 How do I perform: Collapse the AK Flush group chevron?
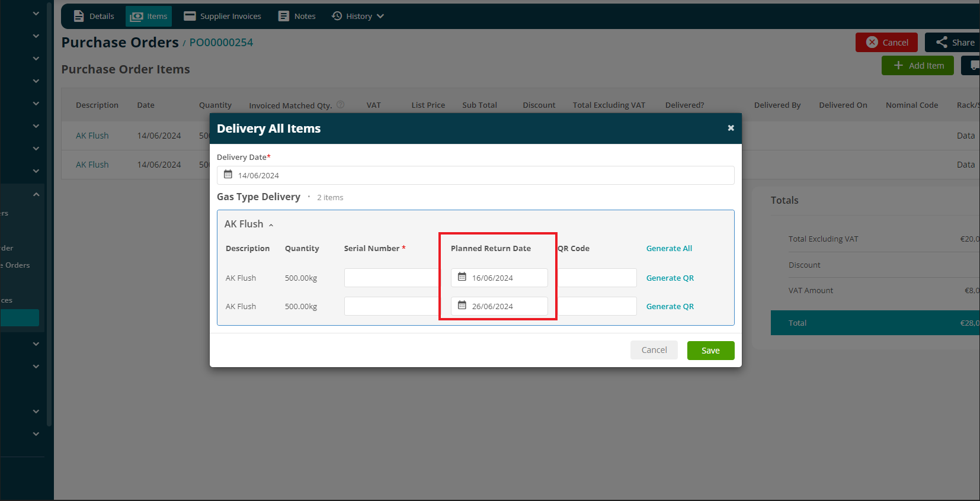click(271, 225)
